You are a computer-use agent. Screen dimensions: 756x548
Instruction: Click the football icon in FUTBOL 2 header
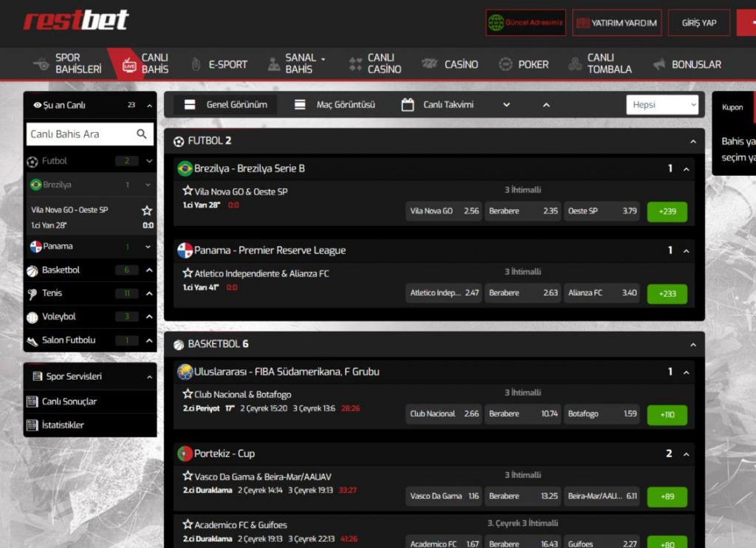(x=179, y=141)
